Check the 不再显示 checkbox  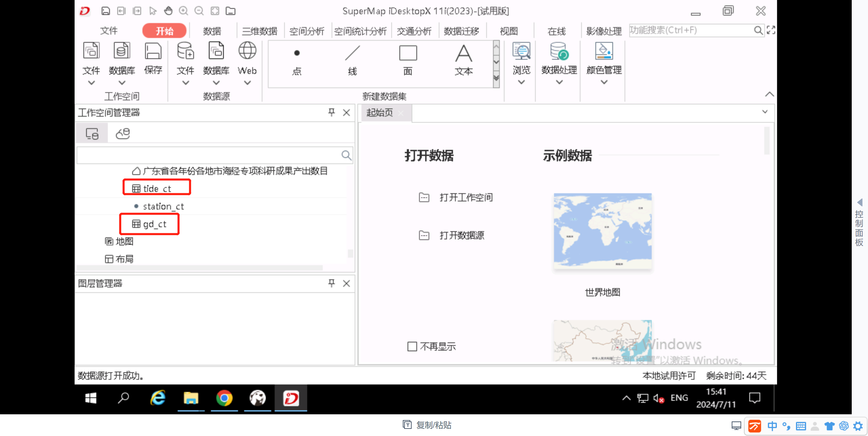(x=412, y=346)
